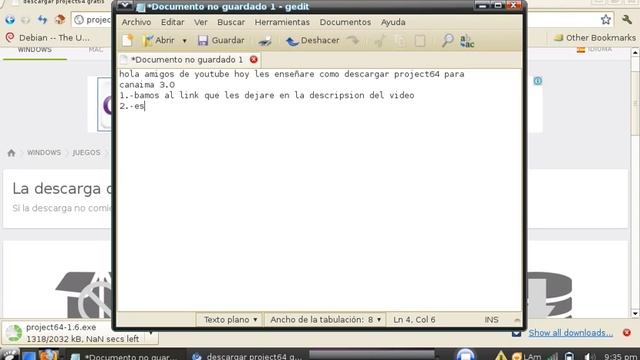Reload the browser page
Image resolution: width=640 pixels, height=360 pixels.
click(42, 20)
